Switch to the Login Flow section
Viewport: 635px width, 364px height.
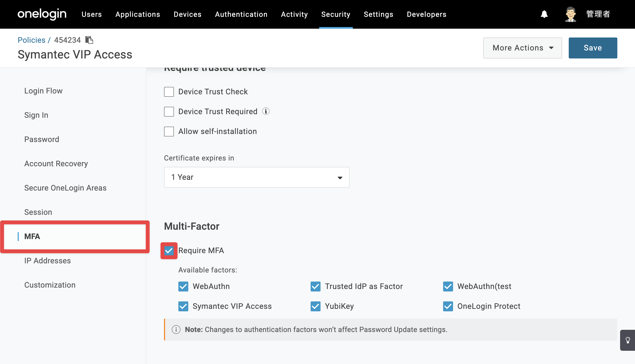(x=43, y=91)
